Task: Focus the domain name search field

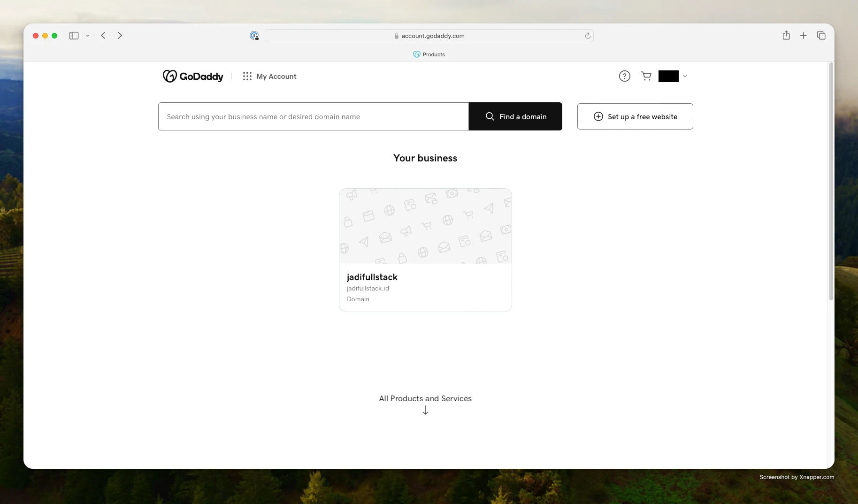Action: 314,116
